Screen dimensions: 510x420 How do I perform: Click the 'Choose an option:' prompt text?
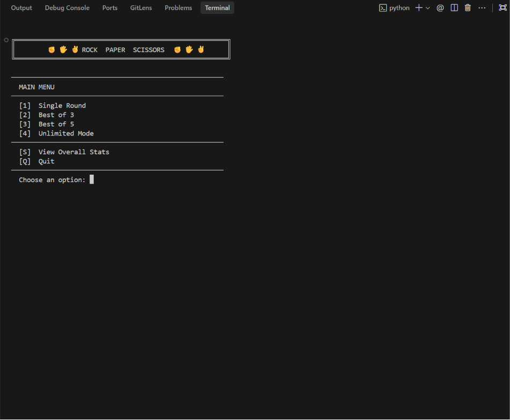tap(52, 180)
